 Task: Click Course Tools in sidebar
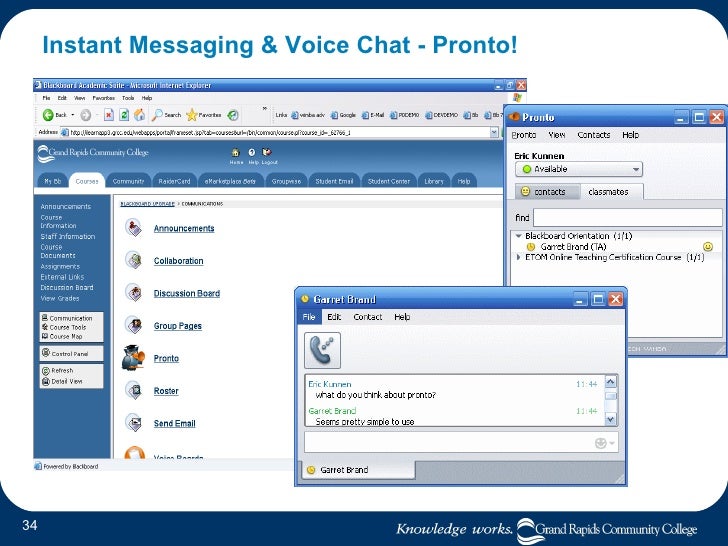pos(67,327)
